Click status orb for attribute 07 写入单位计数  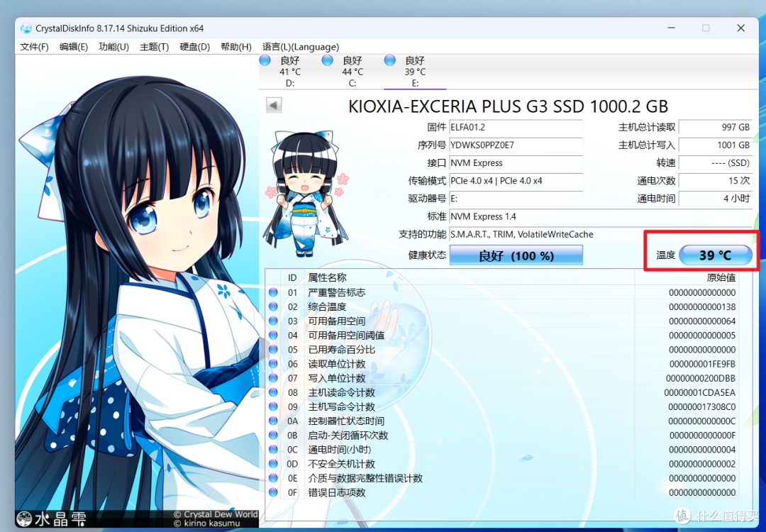pos(273,378)
